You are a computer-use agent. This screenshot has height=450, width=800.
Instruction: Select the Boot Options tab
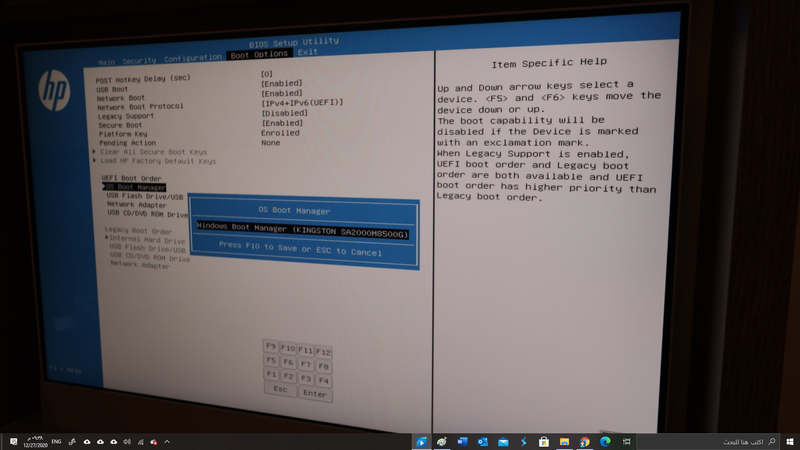coord(259,55)
